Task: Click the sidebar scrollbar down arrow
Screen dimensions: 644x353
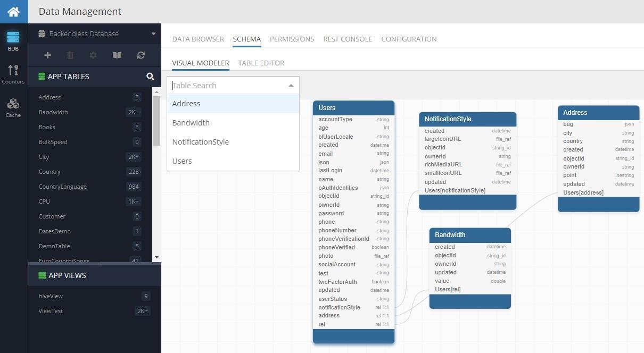Action: click(156, 257)
